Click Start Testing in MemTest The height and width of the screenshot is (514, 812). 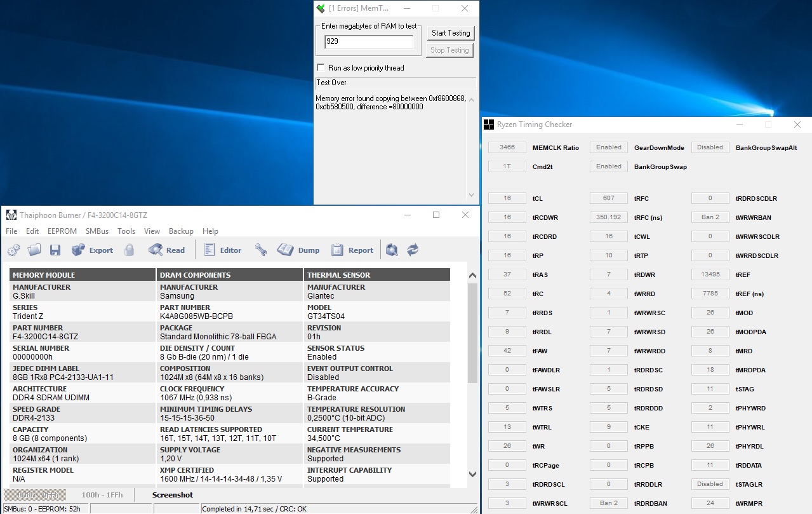click(451, 33)
